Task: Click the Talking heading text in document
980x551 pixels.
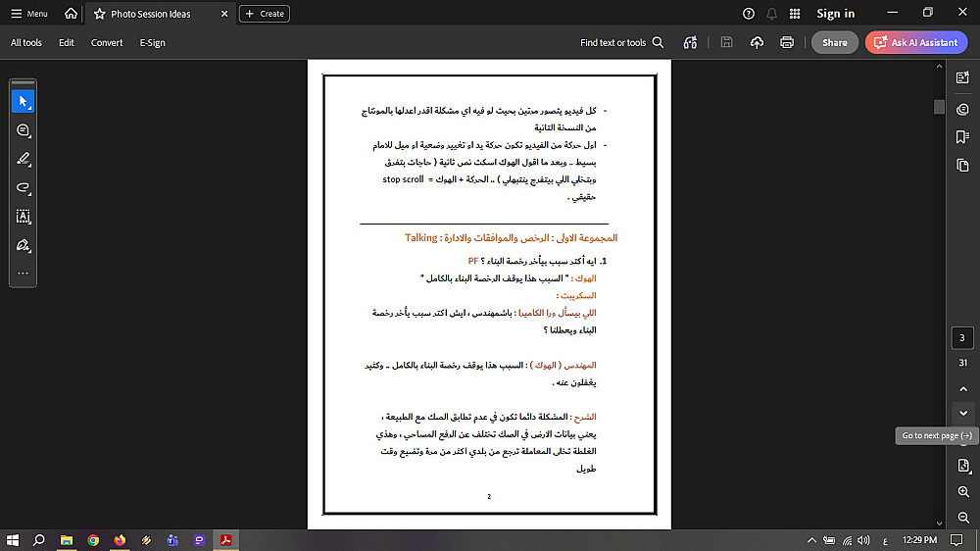Action: coord(420,237)
